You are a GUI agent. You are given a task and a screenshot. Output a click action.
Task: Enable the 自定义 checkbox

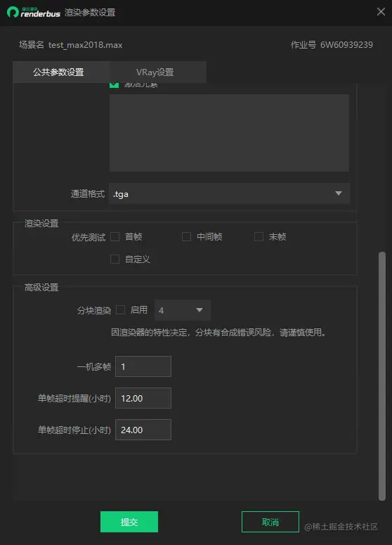(x=115, y=259)
